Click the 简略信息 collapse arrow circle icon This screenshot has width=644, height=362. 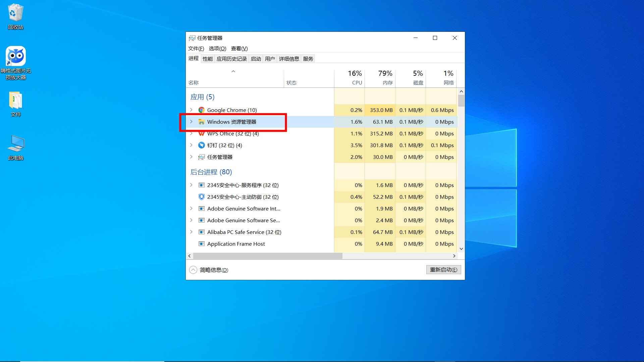point(193,270)
